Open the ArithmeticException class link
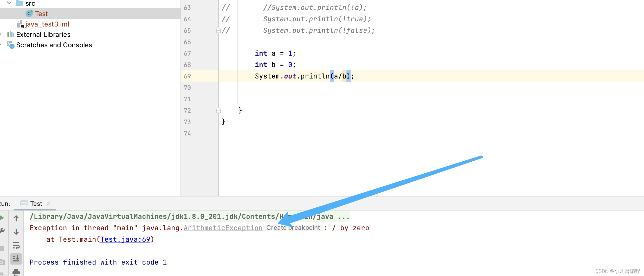The height and width of the screenshot is (276, 644). [223, 228]
